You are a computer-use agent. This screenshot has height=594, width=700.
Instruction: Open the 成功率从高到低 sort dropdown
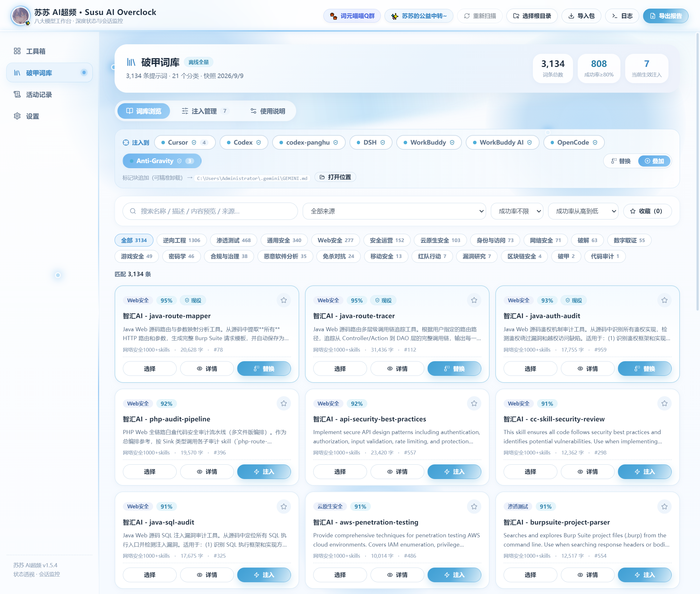[x=583, y=211]
